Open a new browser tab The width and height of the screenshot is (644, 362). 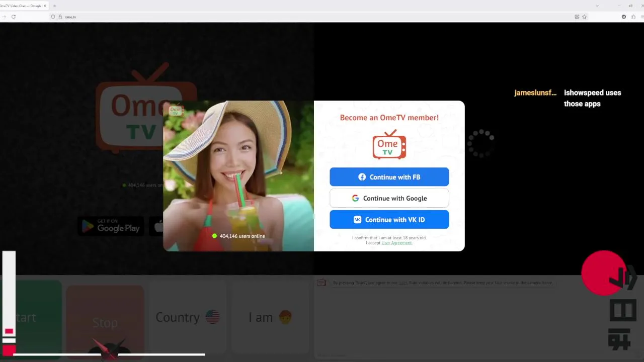[x=54, y=6]
